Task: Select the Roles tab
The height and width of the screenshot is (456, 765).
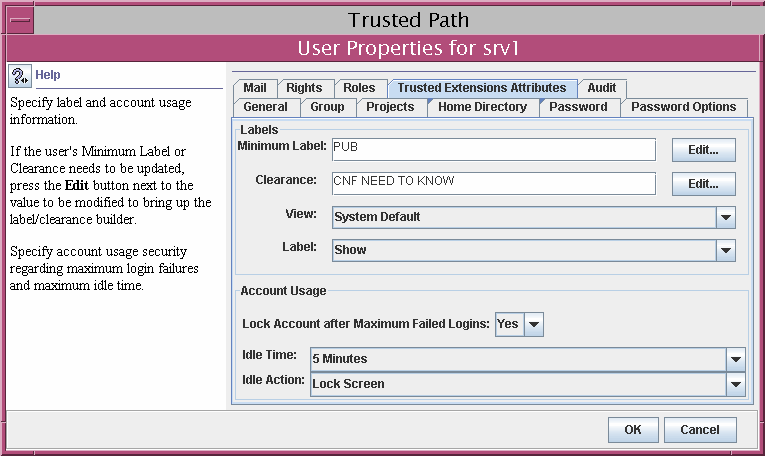Action: [x=358, y=88]
